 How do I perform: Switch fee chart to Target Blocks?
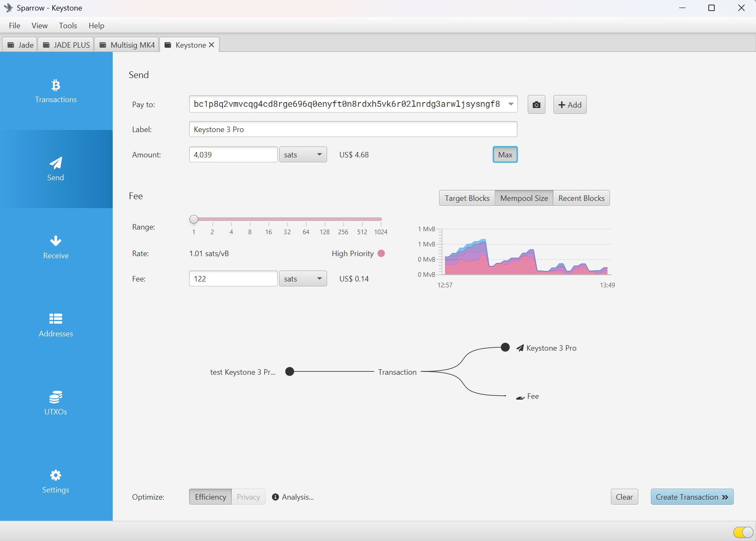(x=467, y=198)
